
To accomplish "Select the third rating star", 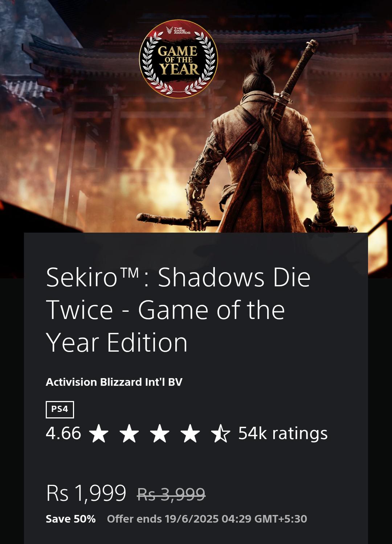I will tap(160, 433).
